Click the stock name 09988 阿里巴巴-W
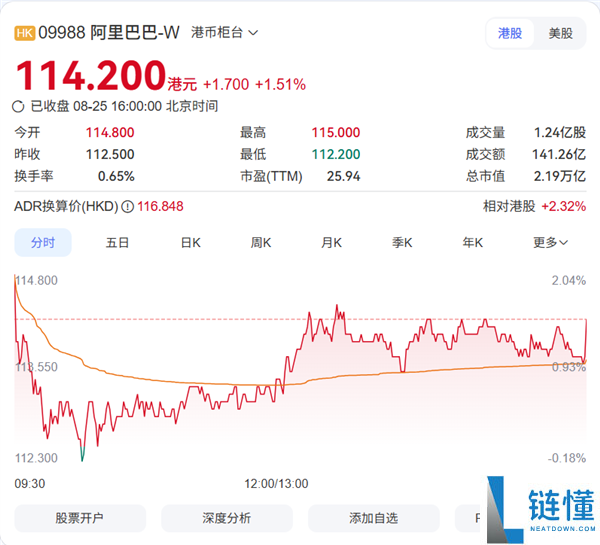 pos(109,33)
